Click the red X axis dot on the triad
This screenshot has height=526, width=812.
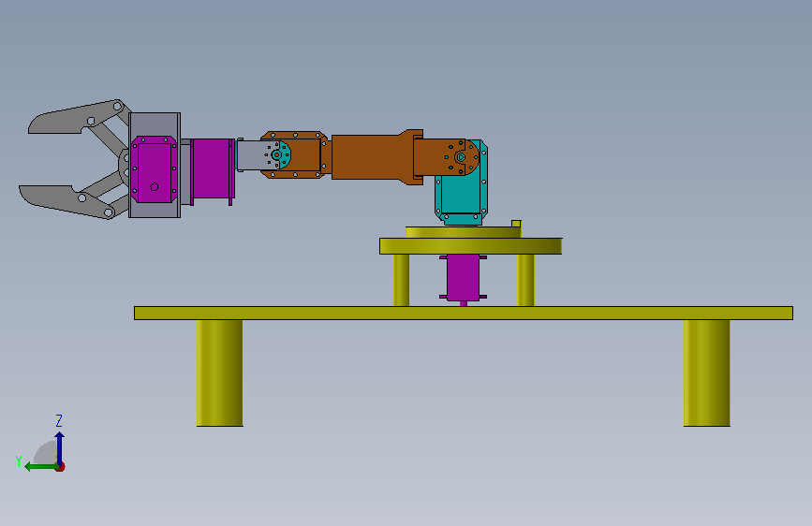(x=61, y=467)
